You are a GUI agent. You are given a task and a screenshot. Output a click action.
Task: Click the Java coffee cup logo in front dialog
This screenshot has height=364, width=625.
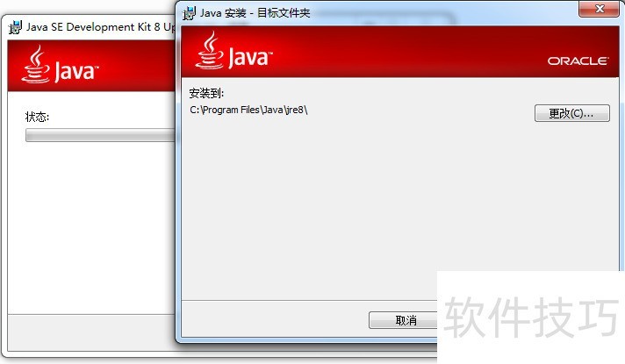209,51
